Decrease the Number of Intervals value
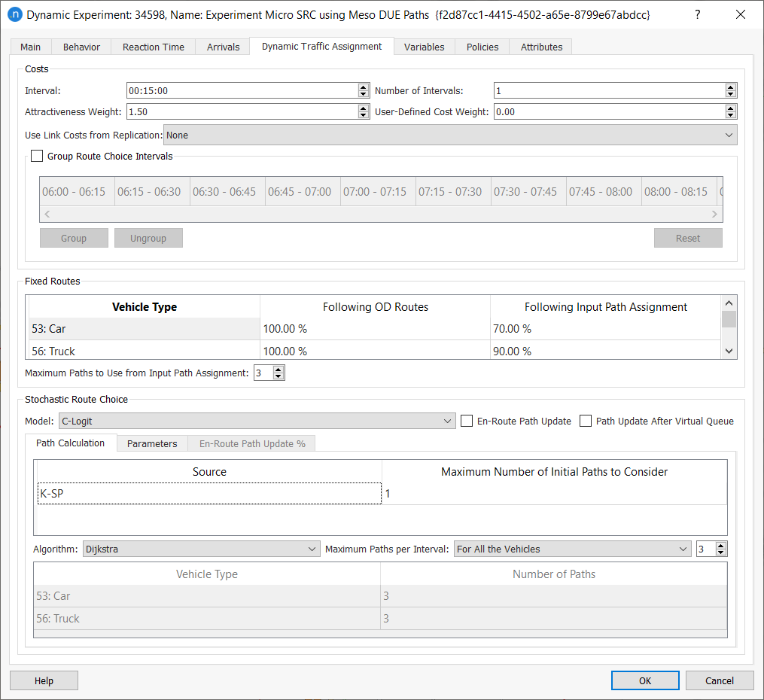Screen dimensions: 764x700 730,94
